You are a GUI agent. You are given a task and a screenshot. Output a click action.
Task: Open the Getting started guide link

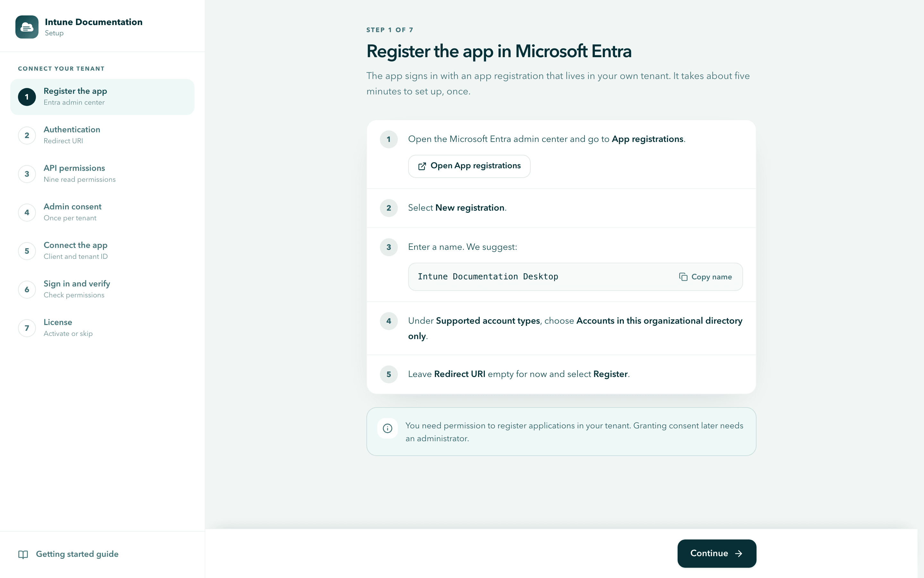click(68, 554)
